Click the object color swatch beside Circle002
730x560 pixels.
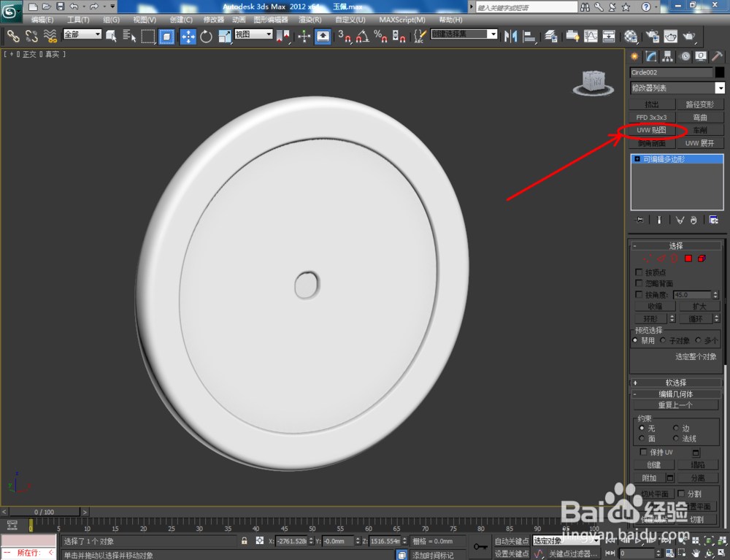tap(720, 72)
